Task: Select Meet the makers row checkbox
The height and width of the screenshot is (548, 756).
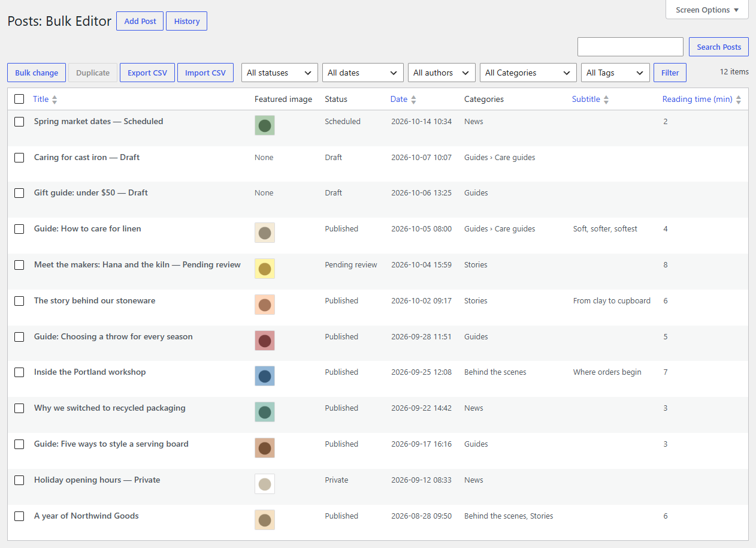Action: (19, 265)
